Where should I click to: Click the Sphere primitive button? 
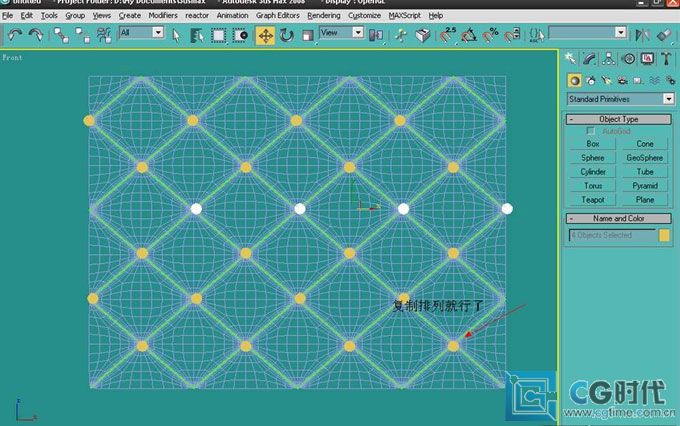[x=593, y=157]
